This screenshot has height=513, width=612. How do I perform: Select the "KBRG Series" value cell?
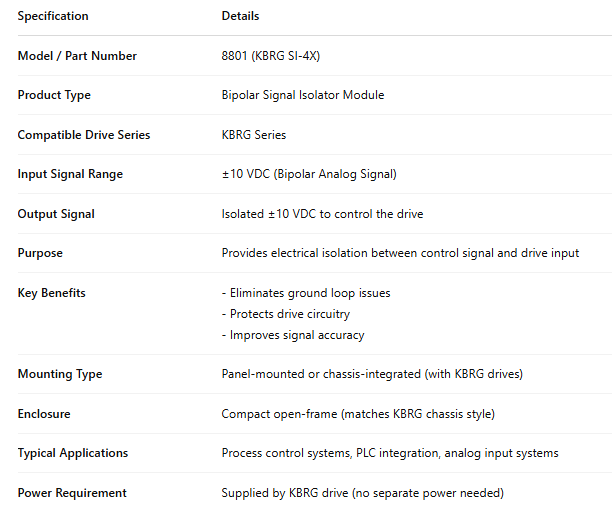(254, 135)
